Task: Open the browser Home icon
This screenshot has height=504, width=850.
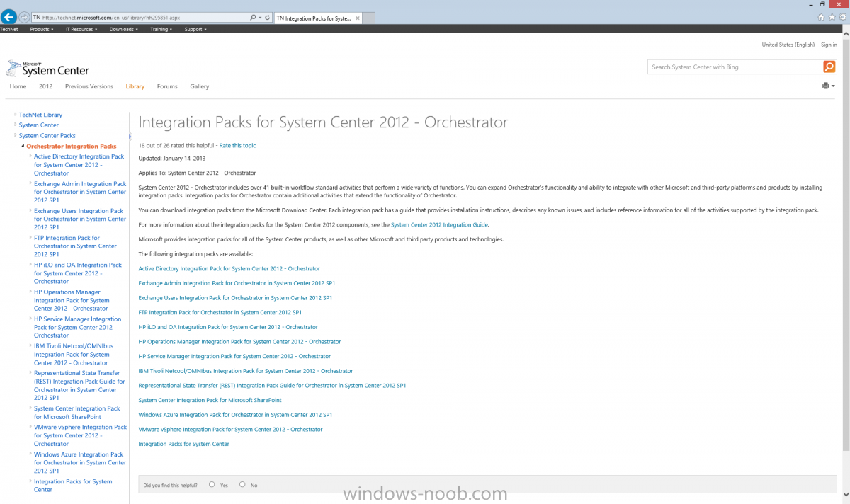Action: tap(821, 17)
